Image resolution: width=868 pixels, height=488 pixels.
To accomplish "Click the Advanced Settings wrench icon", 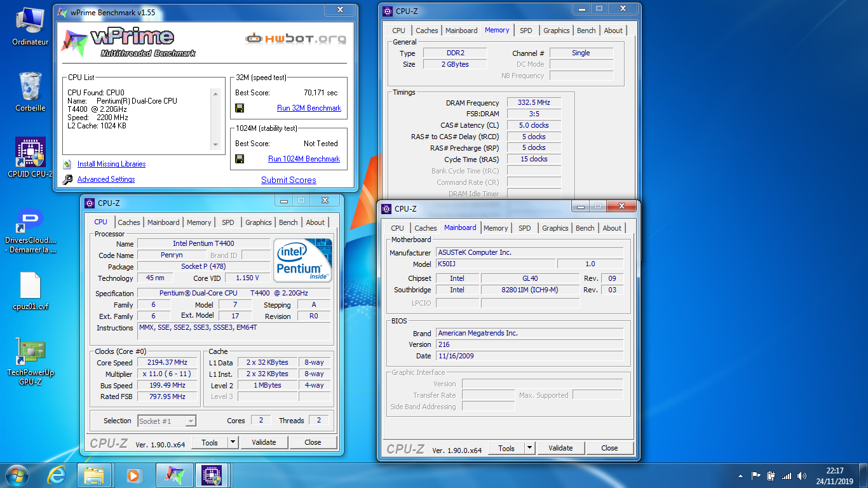I will click(67, 180).
